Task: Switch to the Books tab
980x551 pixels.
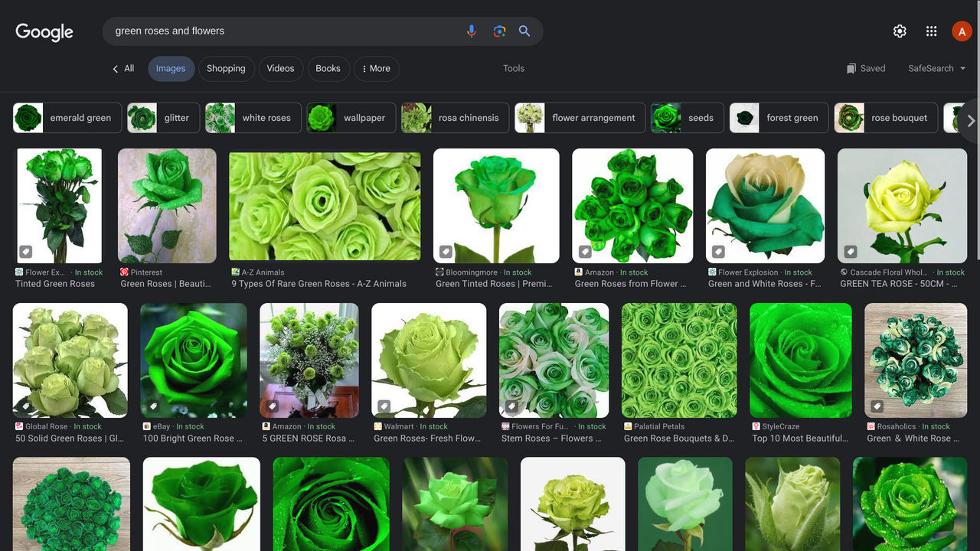Action: [x=328, y=68]
